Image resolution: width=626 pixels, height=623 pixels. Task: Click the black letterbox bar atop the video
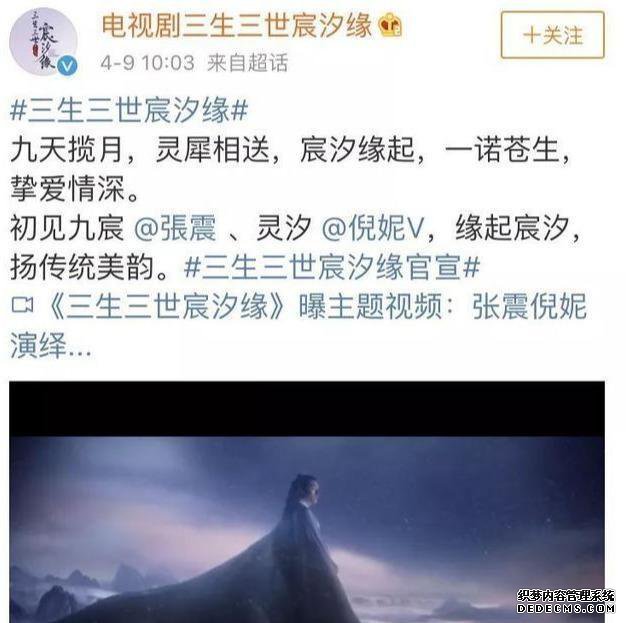(x=307, y=409)
